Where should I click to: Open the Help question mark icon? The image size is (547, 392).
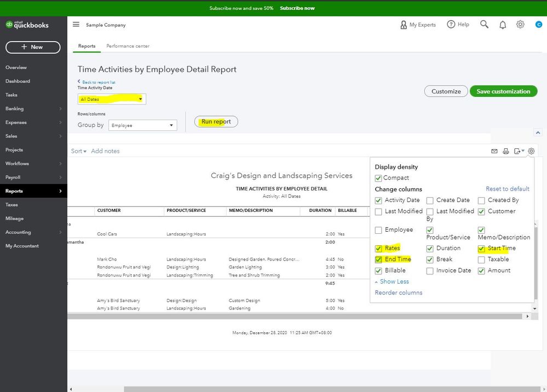pyautogui.click(x=451, y=25)
